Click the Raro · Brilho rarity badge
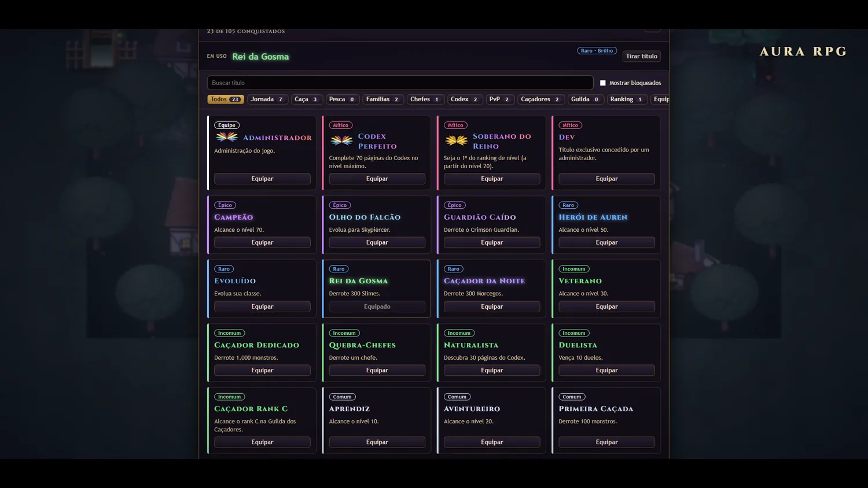Image resolution: width=868 pixels, height=488 pixels. pos(597,51)
